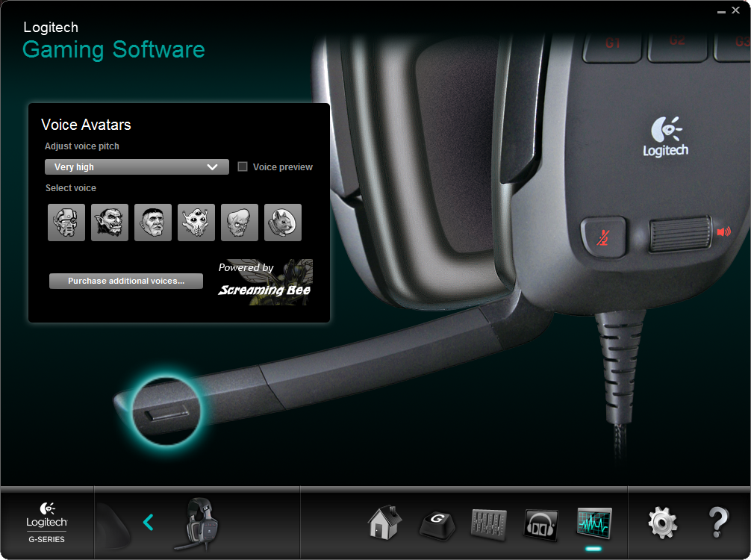Open the audio equalizer settings icon
The height and width of the screenshot is (560, 751).
[489, 523]
